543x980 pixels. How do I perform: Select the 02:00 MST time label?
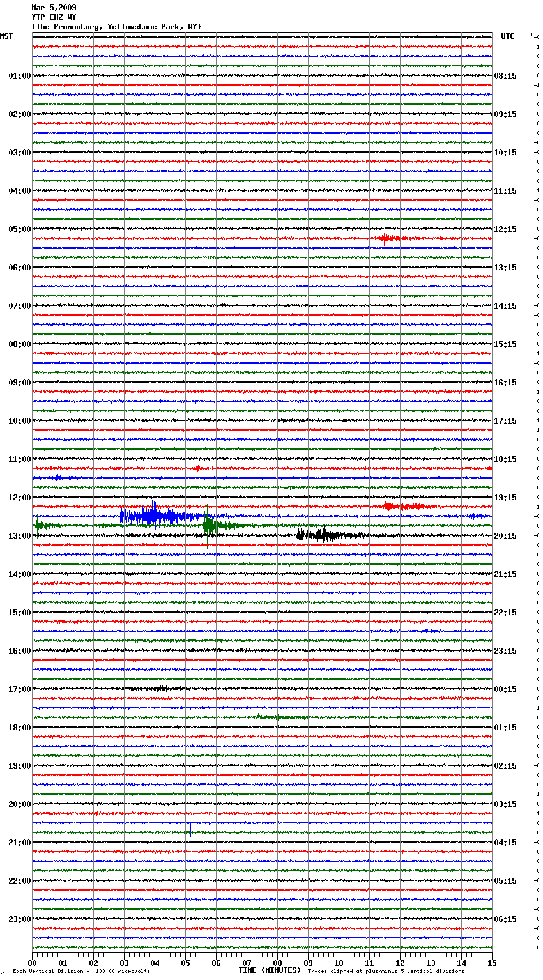19,114
